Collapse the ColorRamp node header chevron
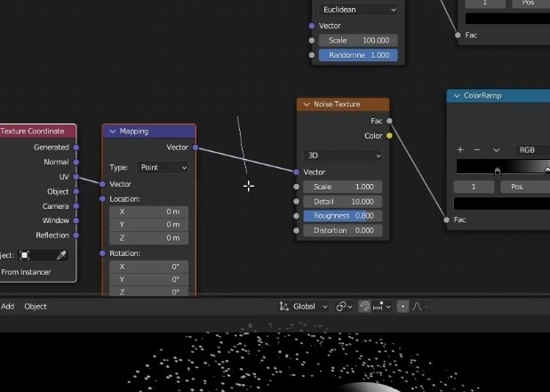550x392 pixels. (x=457, y=96)
